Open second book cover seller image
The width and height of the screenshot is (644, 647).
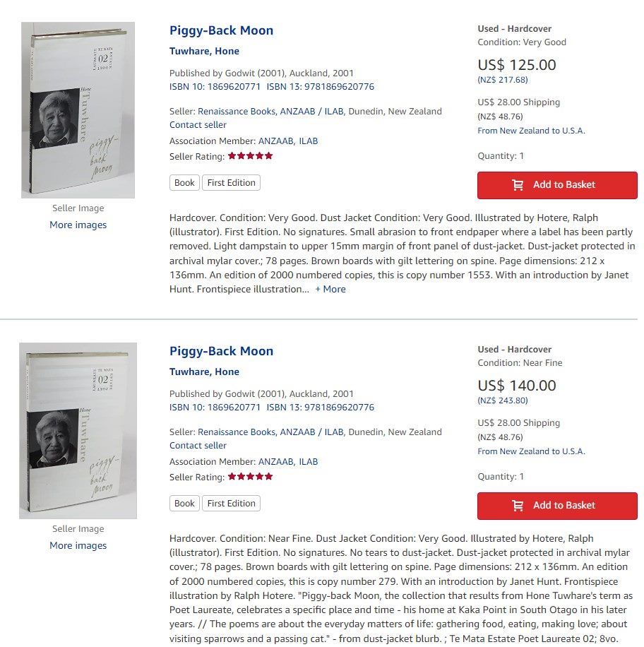78,431
